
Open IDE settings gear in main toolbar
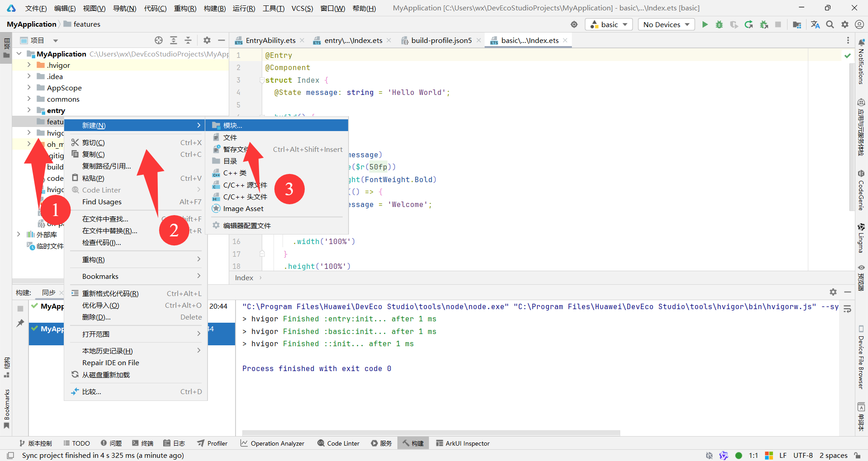coord(845,24)
